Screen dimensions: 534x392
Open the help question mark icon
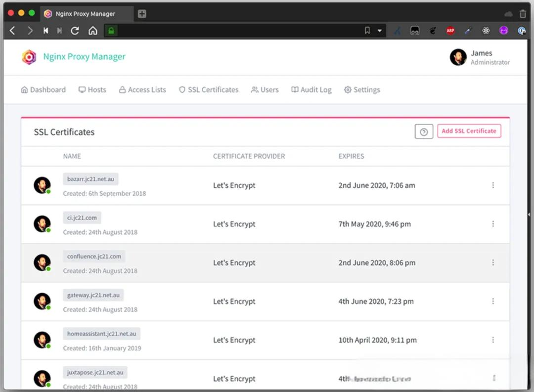click(x=424, y=131)
